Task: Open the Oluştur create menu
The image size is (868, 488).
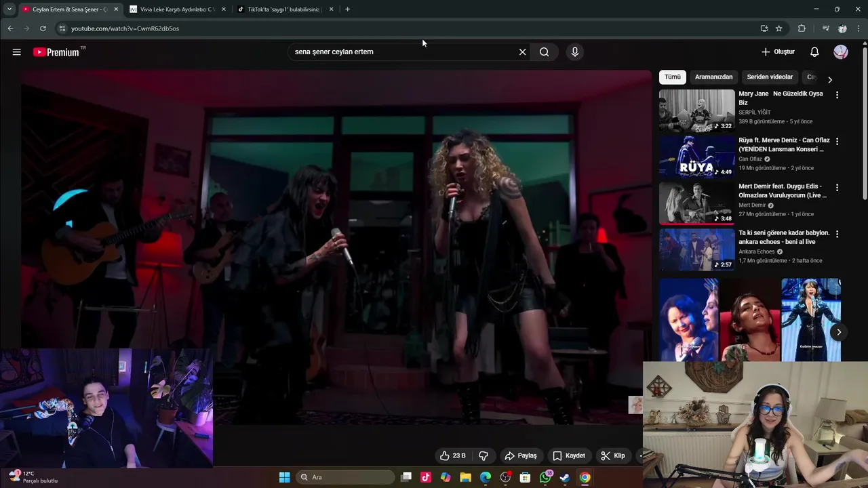Action: [778, 52]
